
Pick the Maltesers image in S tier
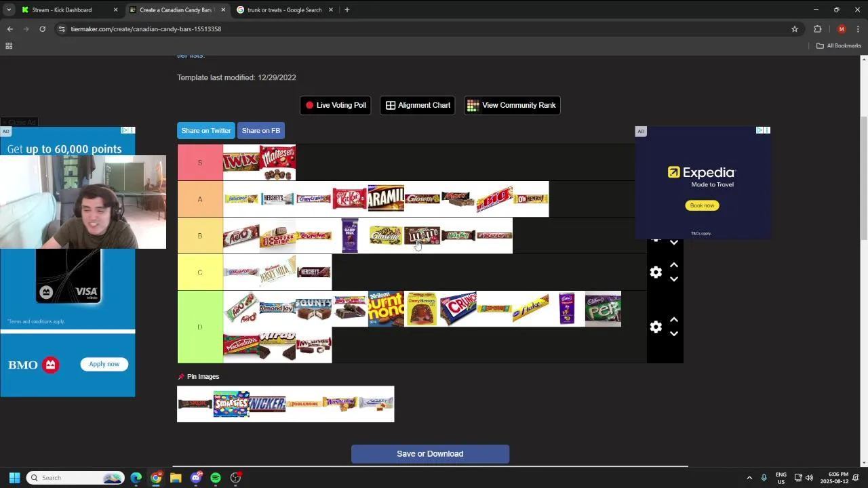pos(277,162)
